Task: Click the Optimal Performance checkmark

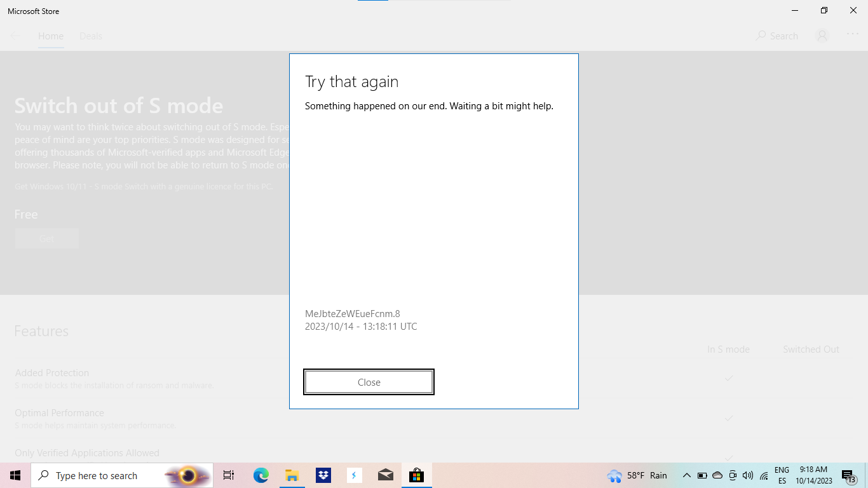Action: click(729, 418)
